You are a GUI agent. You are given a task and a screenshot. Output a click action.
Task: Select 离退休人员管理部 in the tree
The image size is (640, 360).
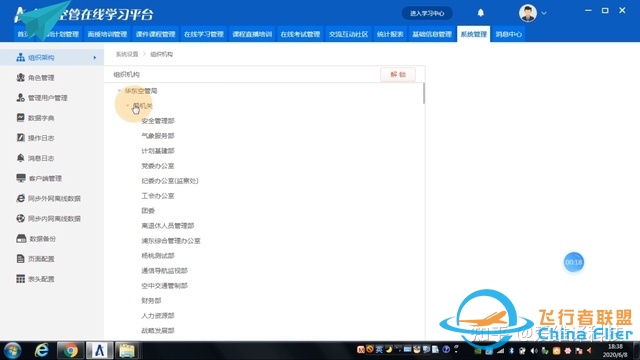click(x=168, y=226)
